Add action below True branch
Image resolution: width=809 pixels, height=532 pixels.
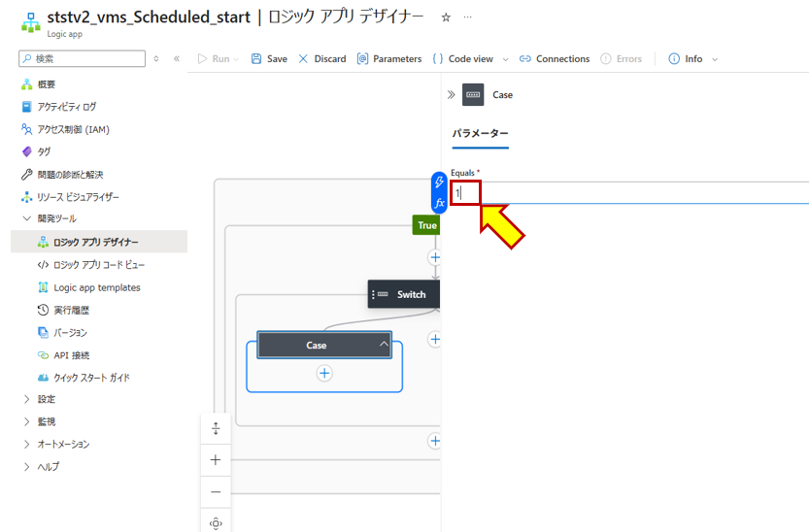click(x=435, y=257)
